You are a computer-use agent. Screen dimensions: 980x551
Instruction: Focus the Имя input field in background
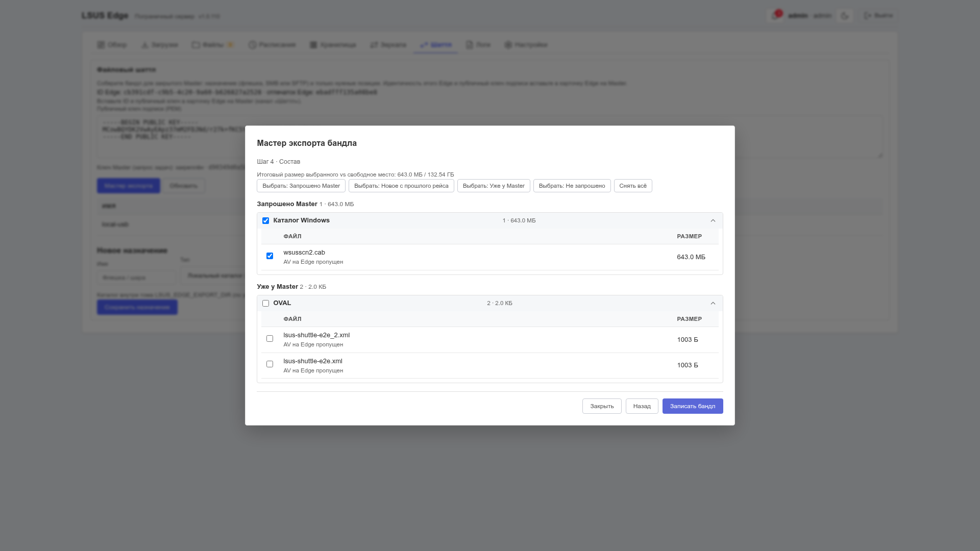(136, 278)
